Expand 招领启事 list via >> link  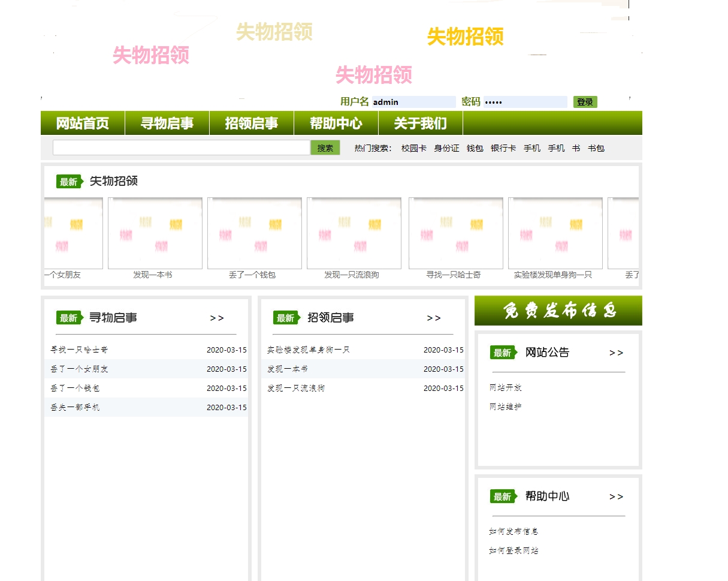(434, 318)
